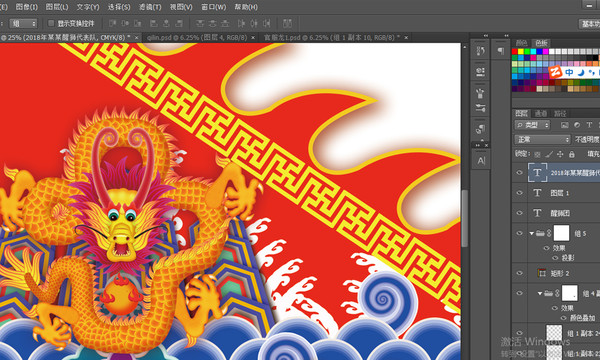Pick the red swatch
Screen dimensions: 600x360
pyautogui.click(x=515, y=52)
